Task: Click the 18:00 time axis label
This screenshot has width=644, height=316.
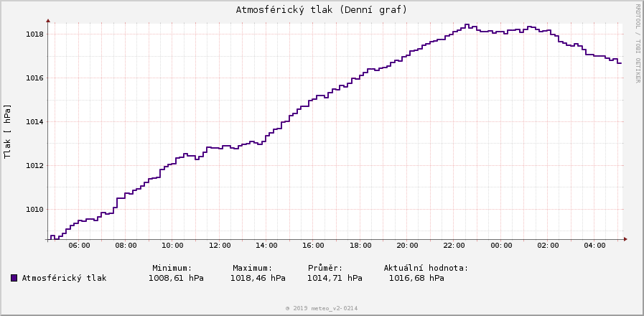Action: point(360,246)
